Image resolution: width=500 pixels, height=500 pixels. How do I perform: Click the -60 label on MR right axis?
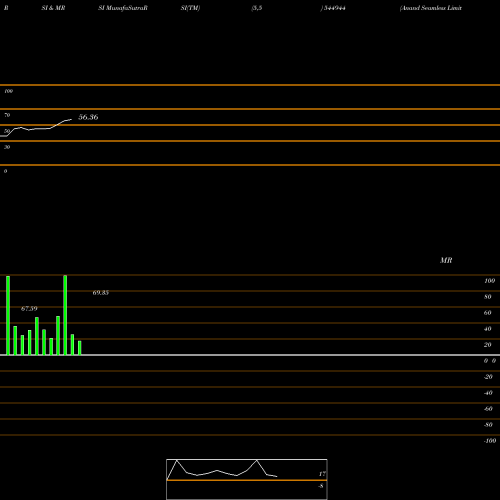click(x=488, y=409)
